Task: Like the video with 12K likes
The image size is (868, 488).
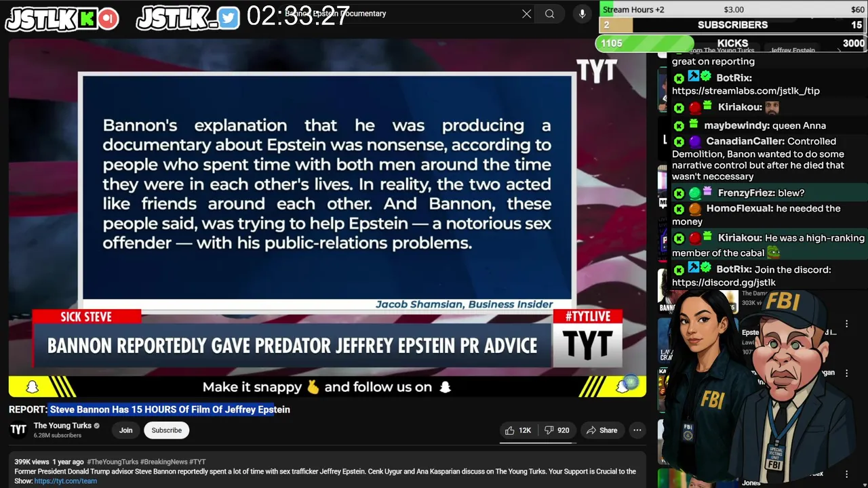Action: (x=518, y=430)
